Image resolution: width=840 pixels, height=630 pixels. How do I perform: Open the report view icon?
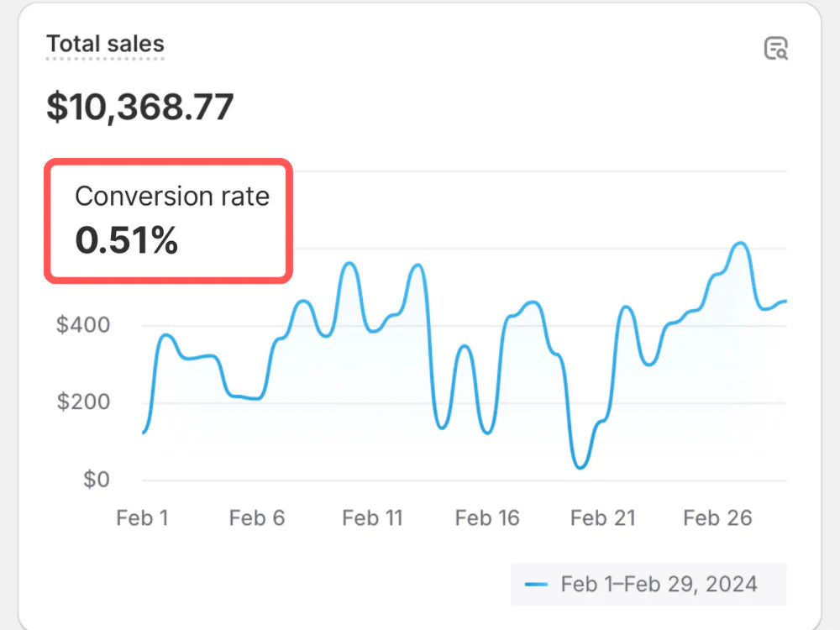click(x=775, y=49)
